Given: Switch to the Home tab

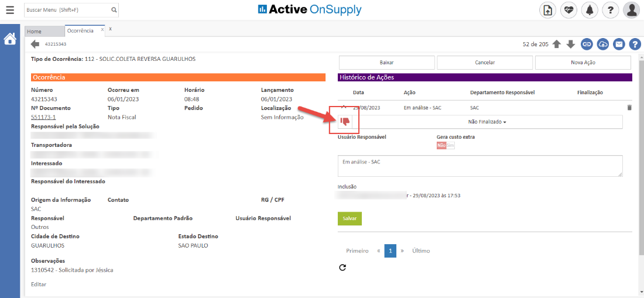Looking at the screenshot, I should 35,31.
